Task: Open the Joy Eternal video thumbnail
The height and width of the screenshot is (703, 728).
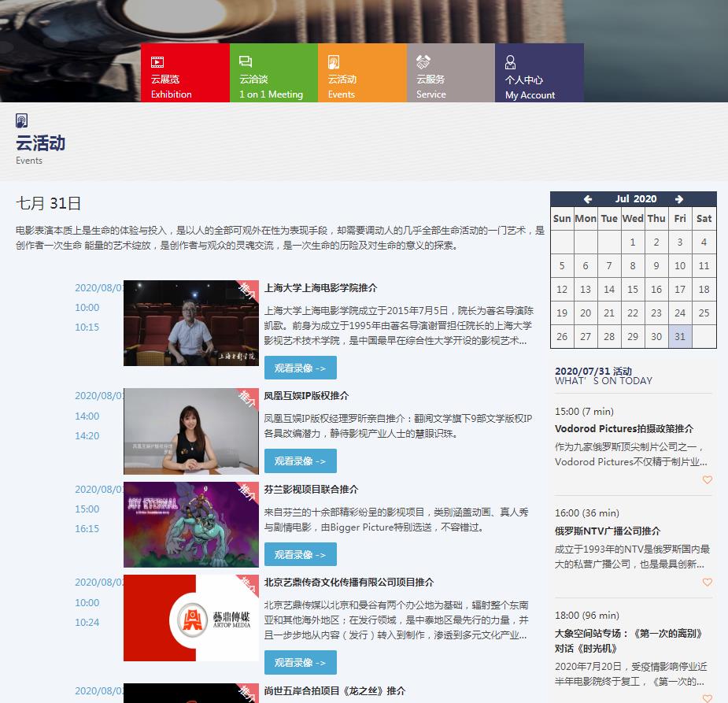Action: tap(190, 524)
